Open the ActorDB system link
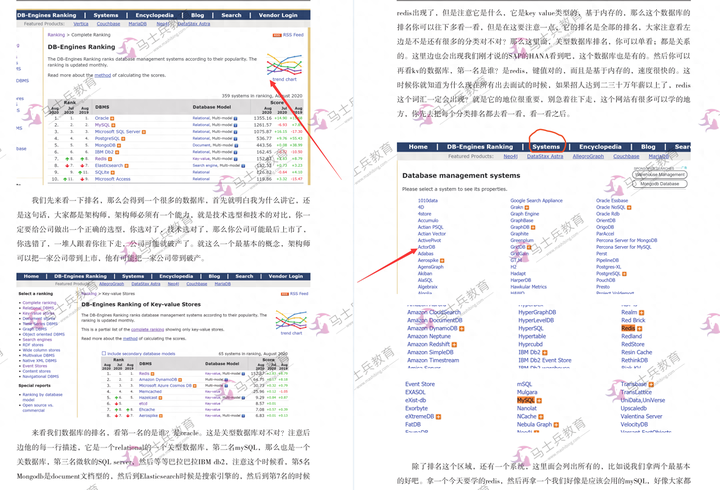Viewport: 720px width, 490px height. 427,247
